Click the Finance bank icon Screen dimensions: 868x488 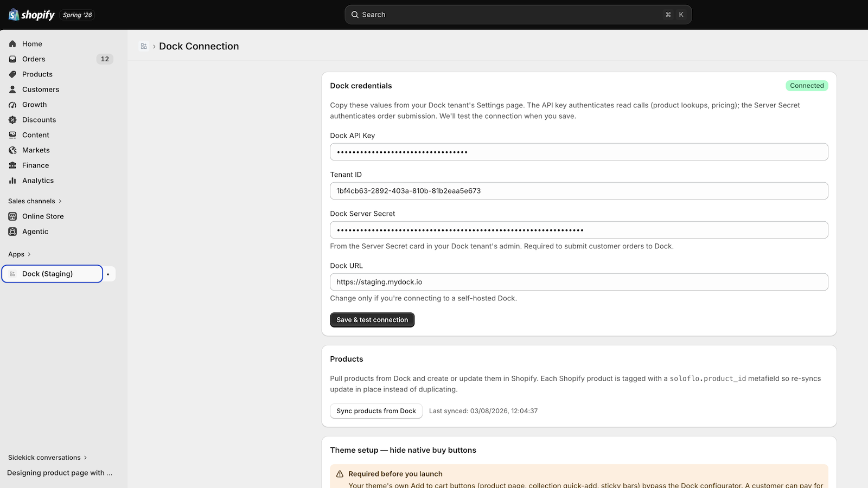coord(12,165)
